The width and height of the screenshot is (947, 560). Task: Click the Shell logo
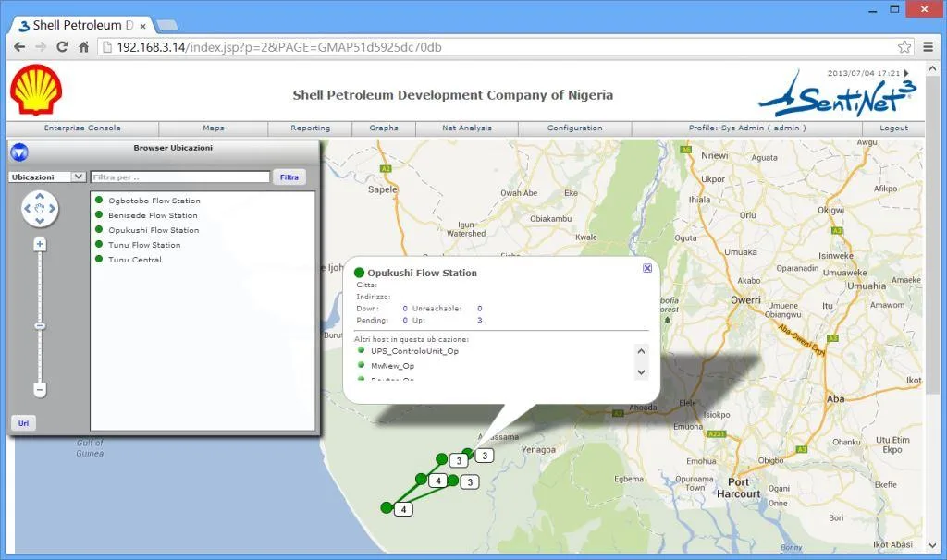tap(36, 90)
